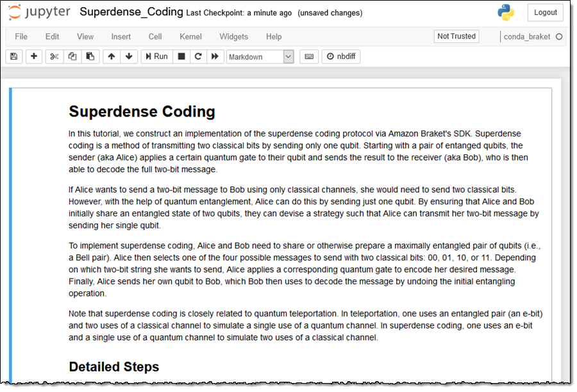
Task: Insert cell below with plus icon
Action: click(34, 56)
